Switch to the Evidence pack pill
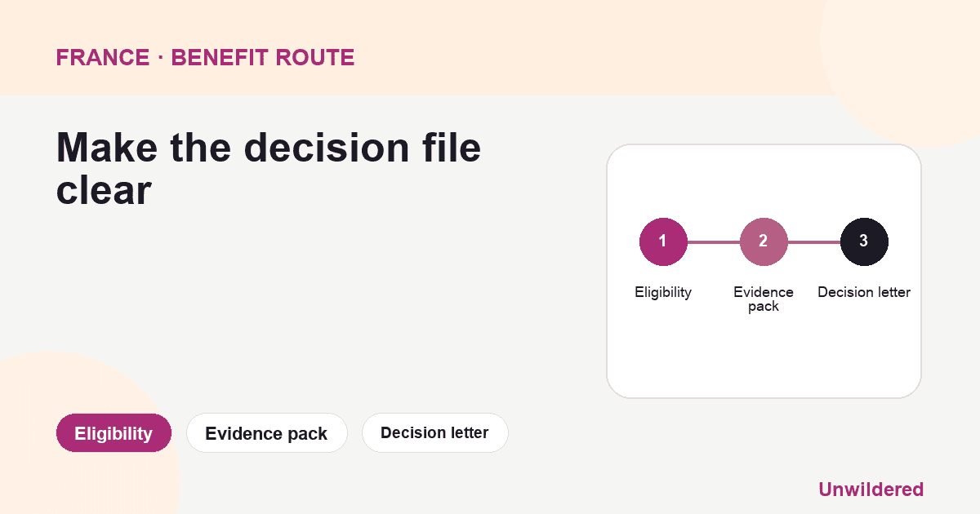Image resolution: width=980 pixels, height=514 pixels. click(x=266, y=433)
